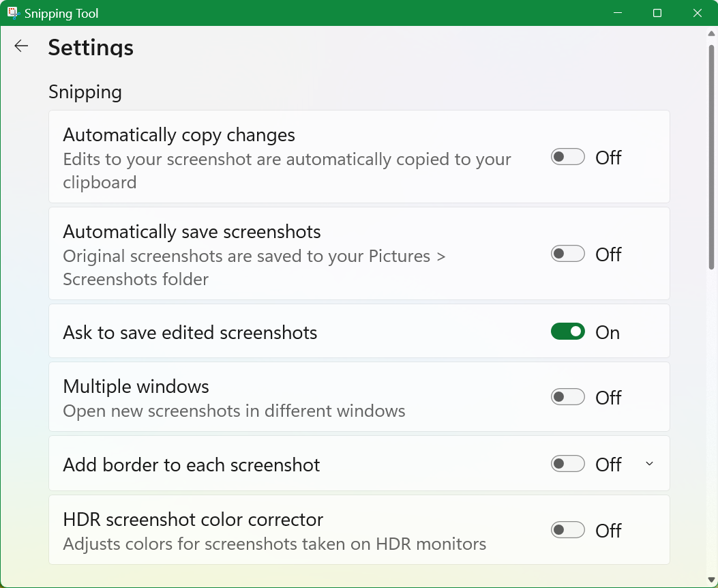Select the "Multiple windows" setting title text
Screen dimensions: 718x588
click(x=136, y=387)
